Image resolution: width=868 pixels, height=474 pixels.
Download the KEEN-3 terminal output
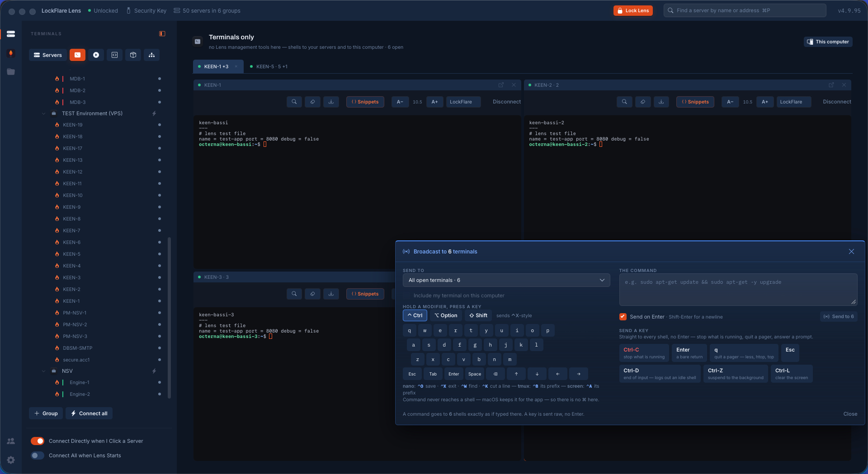point(331,294)
